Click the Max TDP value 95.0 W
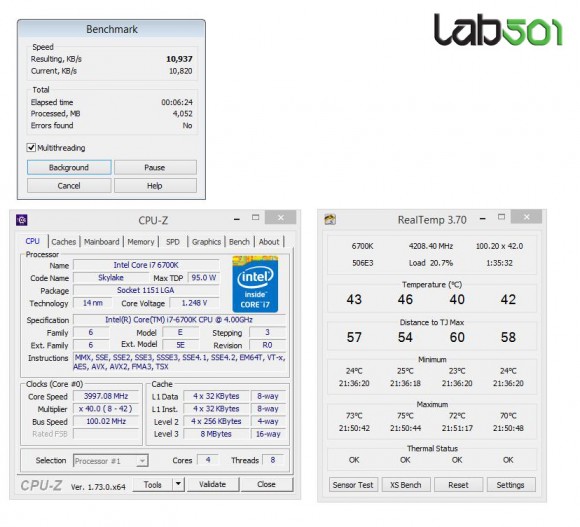 point(204,278)
